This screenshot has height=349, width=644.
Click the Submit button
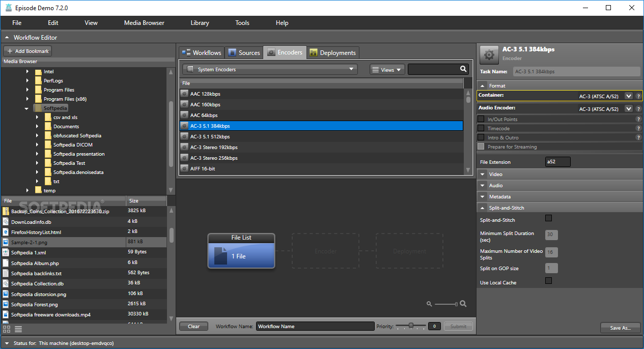[x=458, y=326]
